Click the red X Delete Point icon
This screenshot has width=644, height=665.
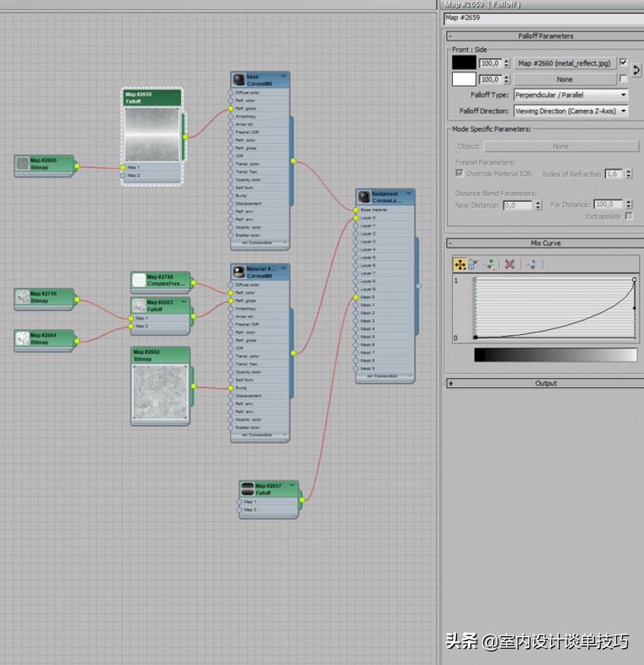509,264
